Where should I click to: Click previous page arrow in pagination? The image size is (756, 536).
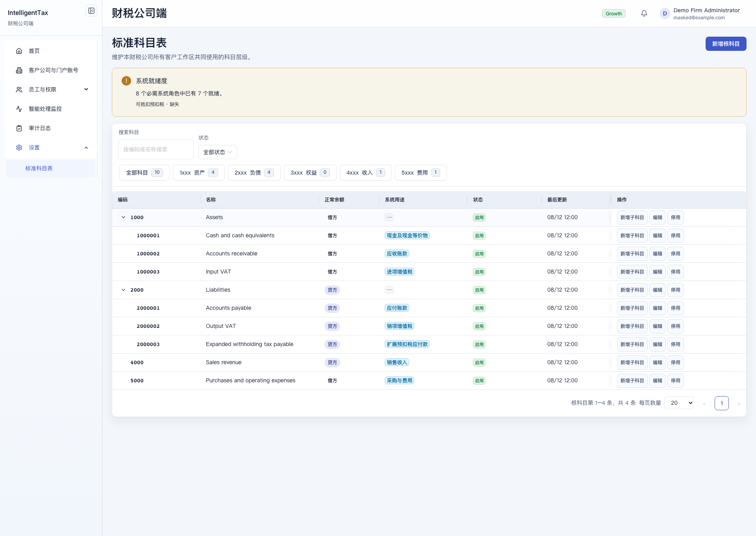pos(704,403)
